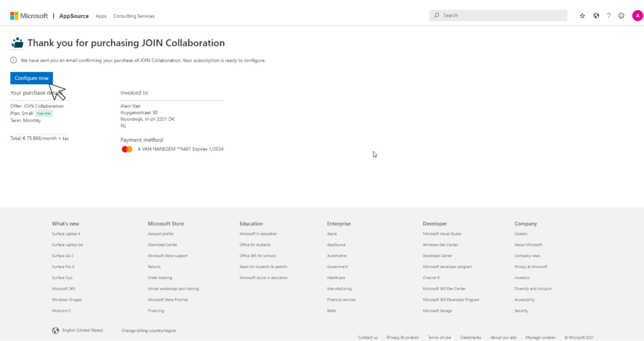Click the Search input field

pos(498,15)
